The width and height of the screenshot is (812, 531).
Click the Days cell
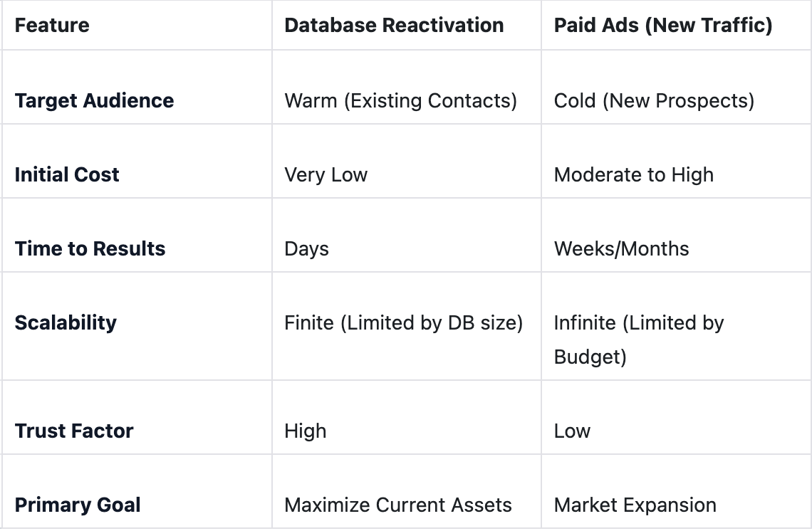click(306, 248)
